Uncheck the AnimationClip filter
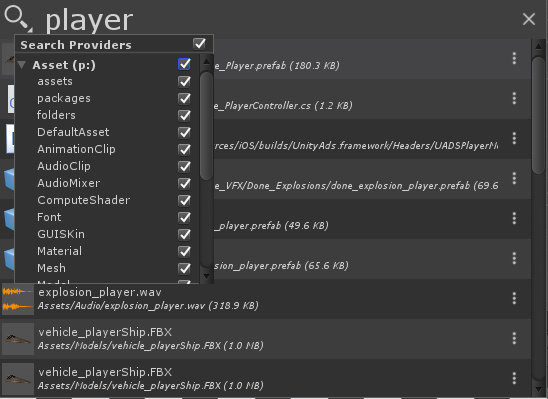Image resolution: width=548 pixels, height=399 pixels. coord(184,150)
